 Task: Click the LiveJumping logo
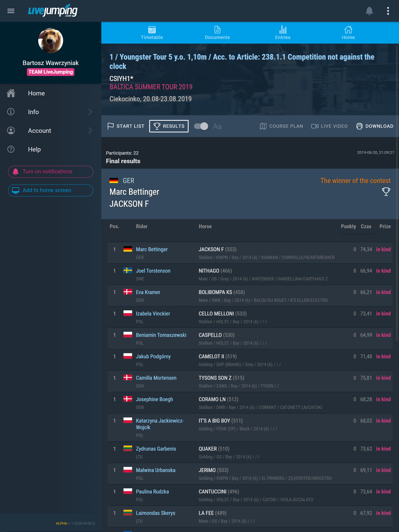(53, 10)
